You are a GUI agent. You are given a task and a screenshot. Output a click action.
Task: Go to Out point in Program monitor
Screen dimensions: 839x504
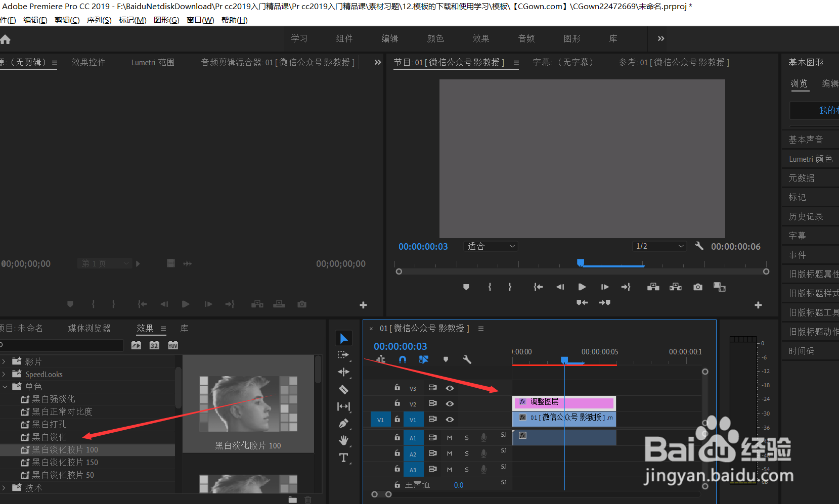pyautogui.click(x=626, y=287)
